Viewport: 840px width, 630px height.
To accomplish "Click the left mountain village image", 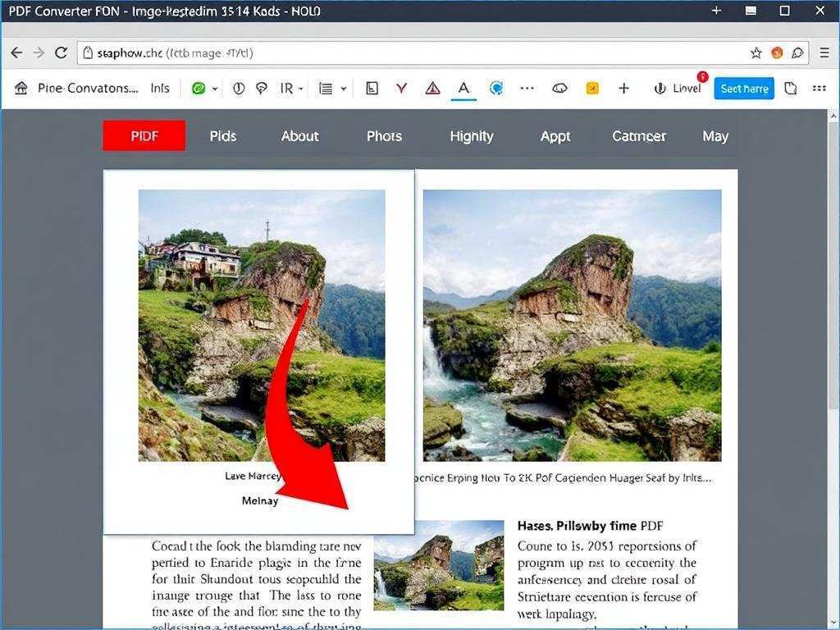I will [262, 325].
